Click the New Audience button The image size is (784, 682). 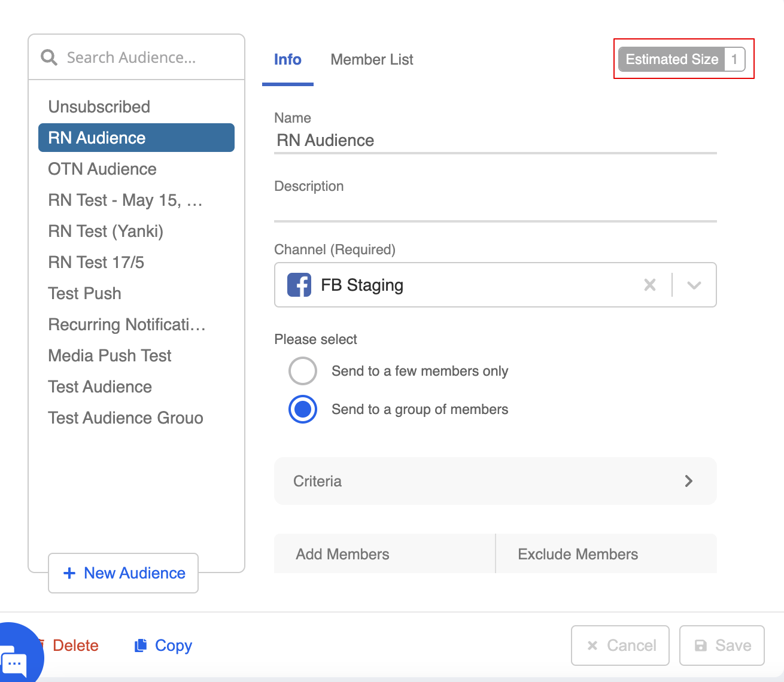[x=123, y=573]
